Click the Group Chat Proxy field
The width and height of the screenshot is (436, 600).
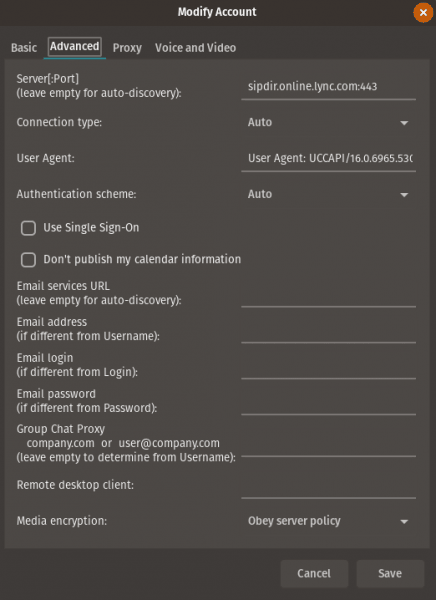click(328, 444)
